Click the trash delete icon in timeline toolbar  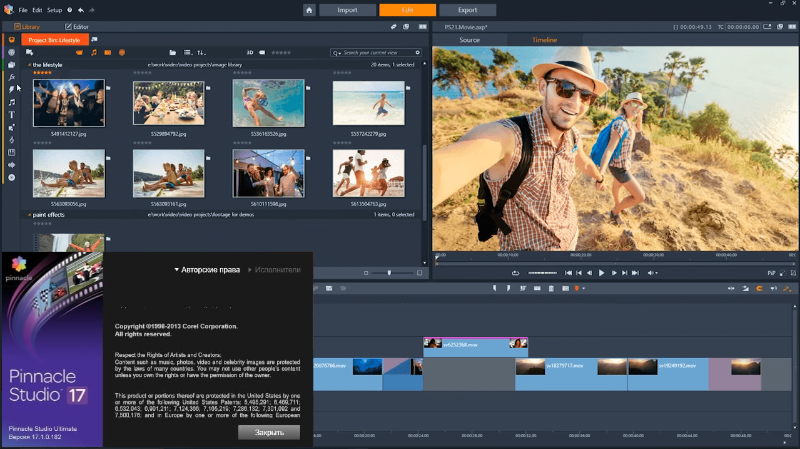(x=551, y=289)
